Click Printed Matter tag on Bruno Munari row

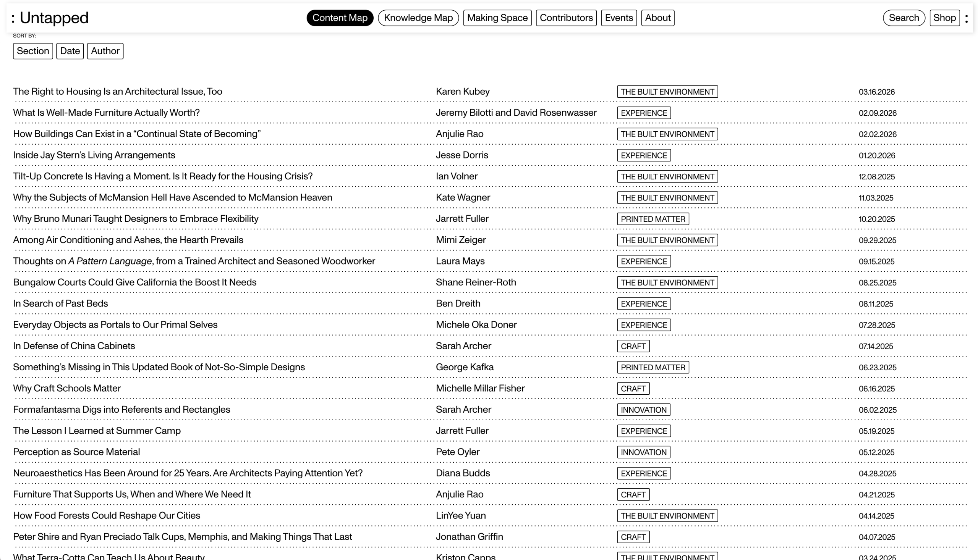pyautogui.click(x=653, y=219)
